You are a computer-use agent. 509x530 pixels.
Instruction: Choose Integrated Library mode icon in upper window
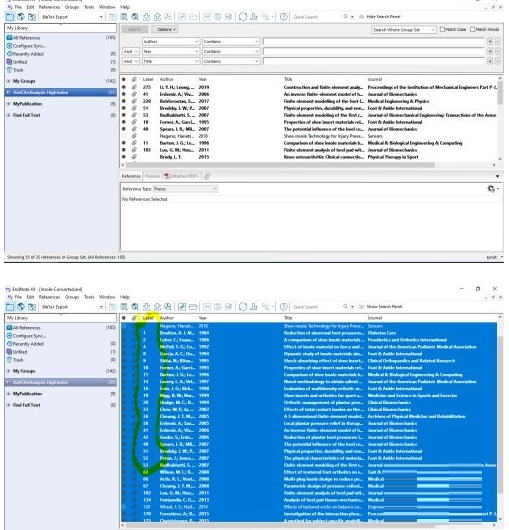[32, 17]
